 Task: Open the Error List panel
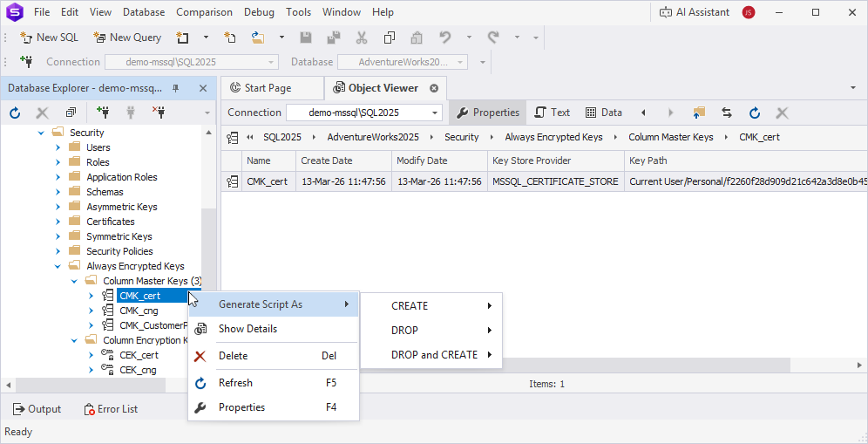(x=110, y=409)
